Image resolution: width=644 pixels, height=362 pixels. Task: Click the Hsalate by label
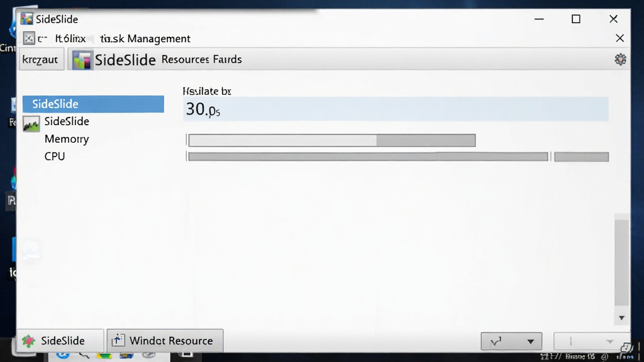(207, 91)
